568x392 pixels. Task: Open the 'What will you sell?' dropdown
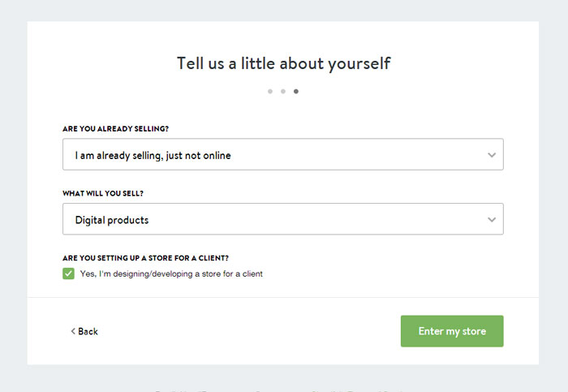click(x=283, y=219)
